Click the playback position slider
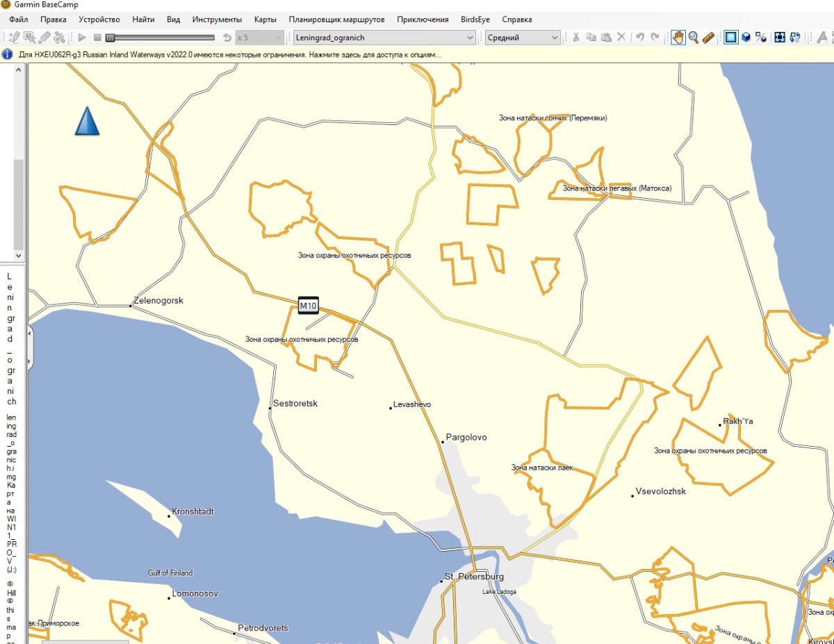Screen dimensions: 834x644 click(x=160, y=38)
